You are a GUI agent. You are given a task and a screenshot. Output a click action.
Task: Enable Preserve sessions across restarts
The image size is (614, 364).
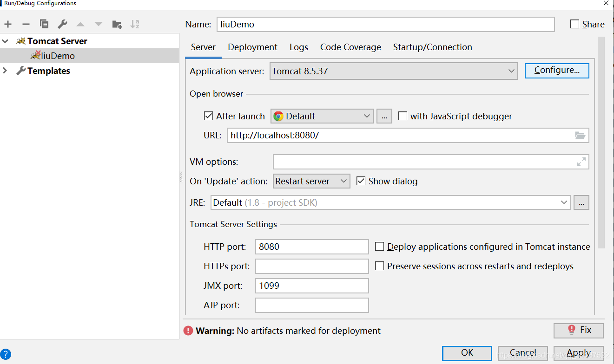379,266
